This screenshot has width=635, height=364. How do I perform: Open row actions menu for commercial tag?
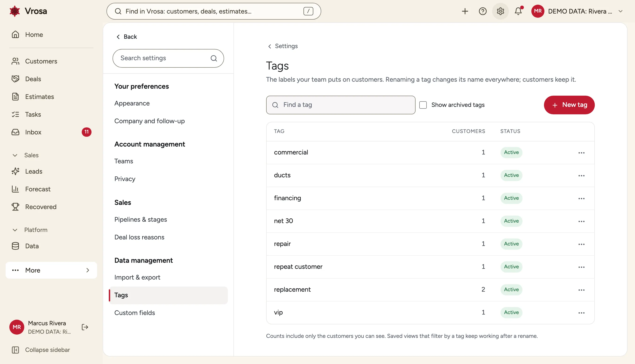pyautogui.click(x=581, y=153)
